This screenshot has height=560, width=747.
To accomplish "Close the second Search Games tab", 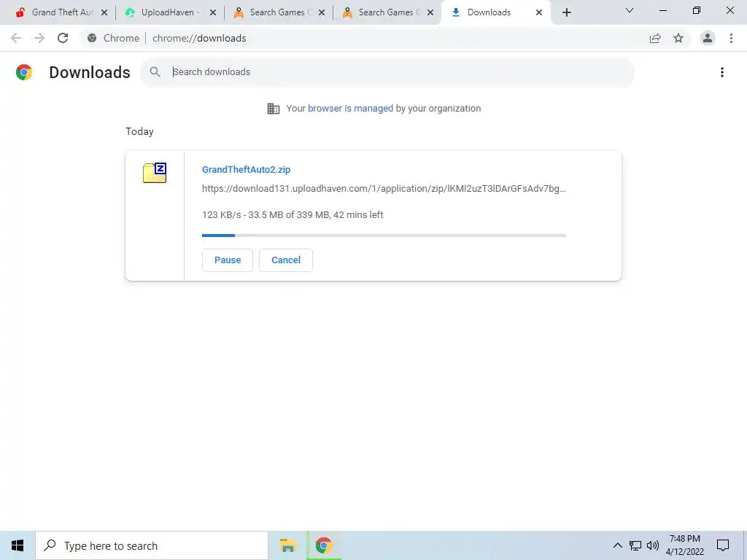I will coord(430,12).
